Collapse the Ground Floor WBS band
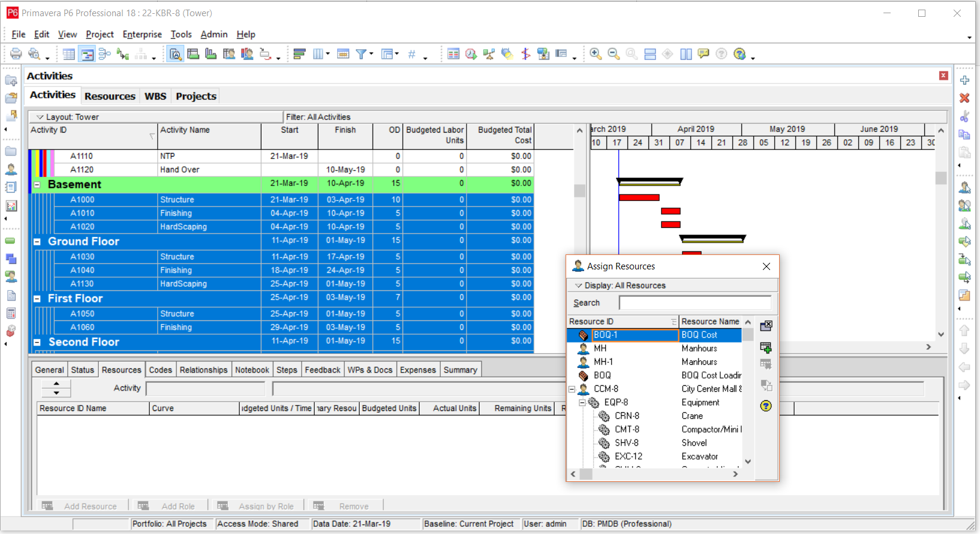 coord(37,242)
